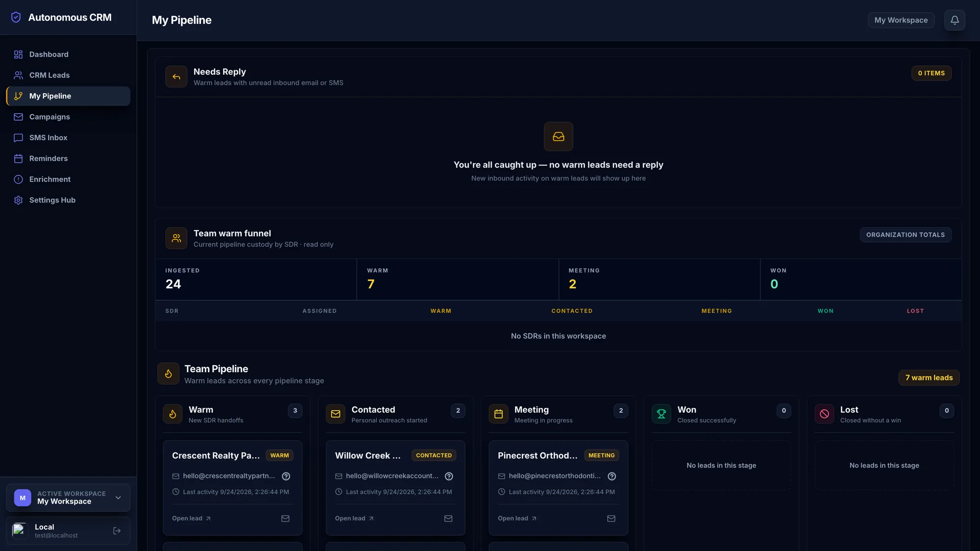
Task: Open Reminders in the sidebar
Action: (68, 159)
